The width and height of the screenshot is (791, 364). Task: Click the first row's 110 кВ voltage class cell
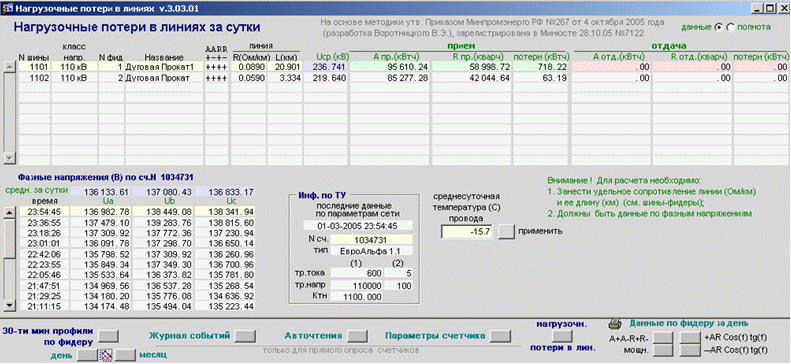[74, 67]
